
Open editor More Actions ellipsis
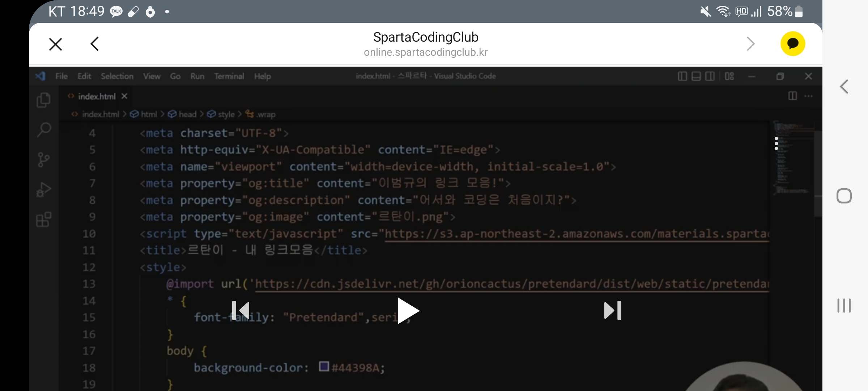[809, 96]
